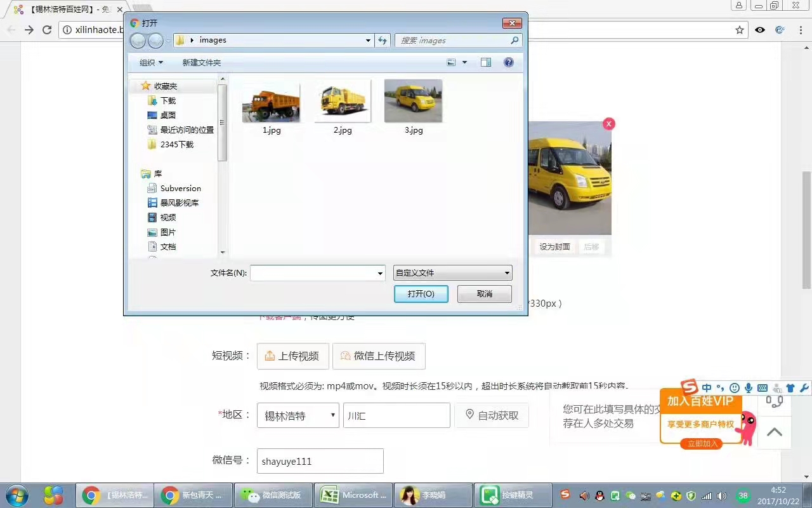812x508 pixels.
Task: Open Subversion library in the sidebar
Action: [181, 188]
